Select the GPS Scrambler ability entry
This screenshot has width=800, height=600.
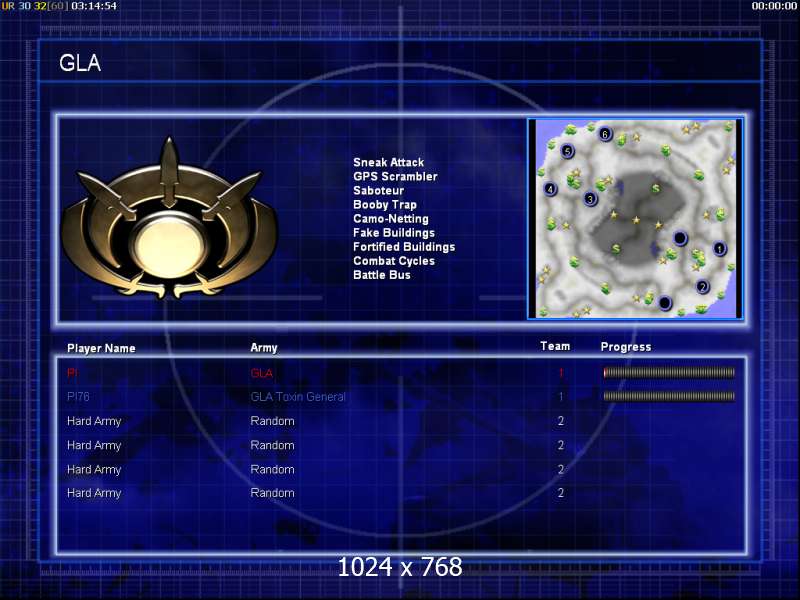pyautogui.click(x=395, y=177)
